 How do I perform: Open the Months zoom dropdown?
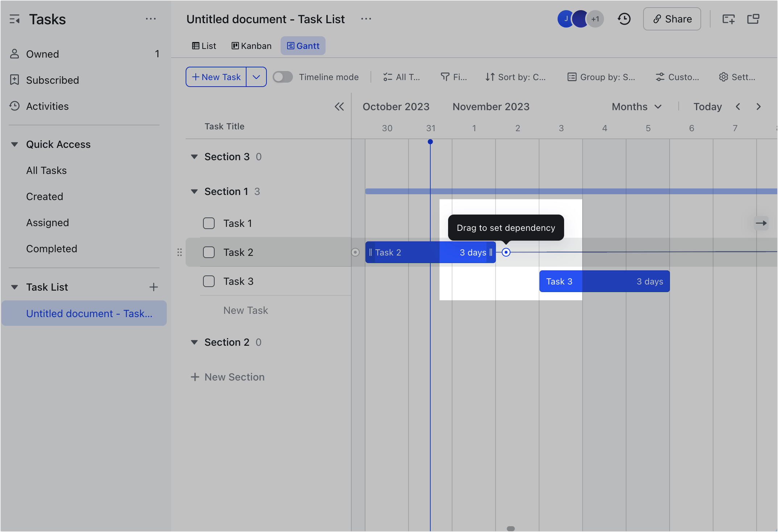point(636,106)
